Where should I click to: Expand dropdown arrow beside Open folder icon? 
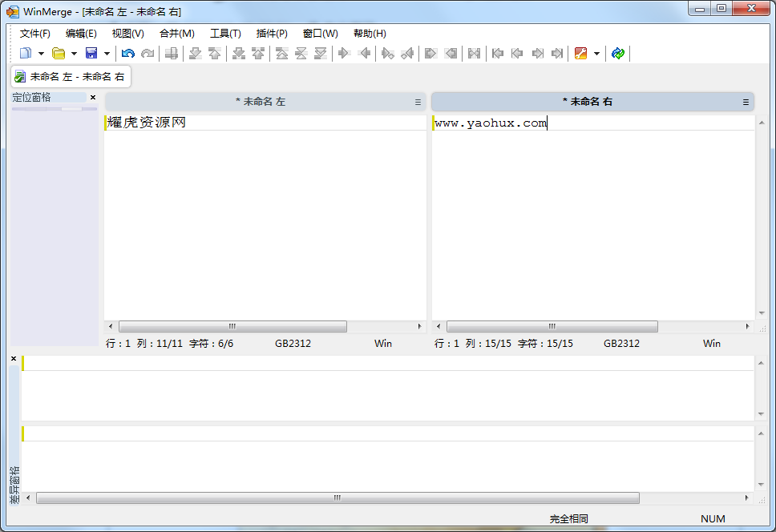[74, 54]
